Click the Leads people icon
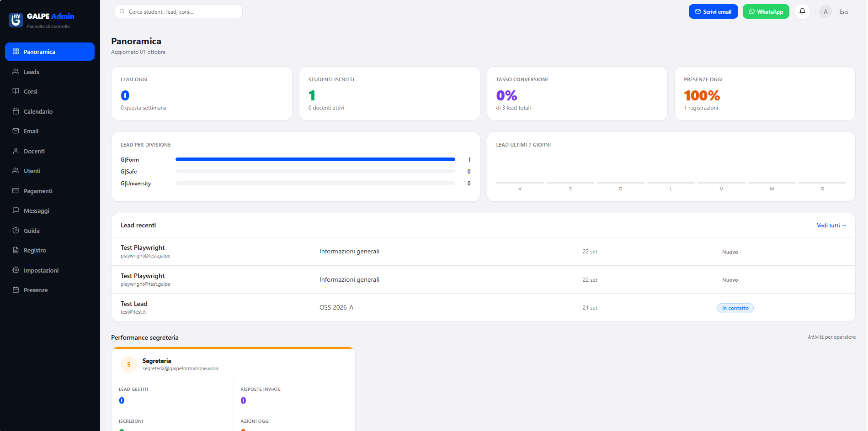The height and width of the screenshot is (431, 868). point(16,72)
